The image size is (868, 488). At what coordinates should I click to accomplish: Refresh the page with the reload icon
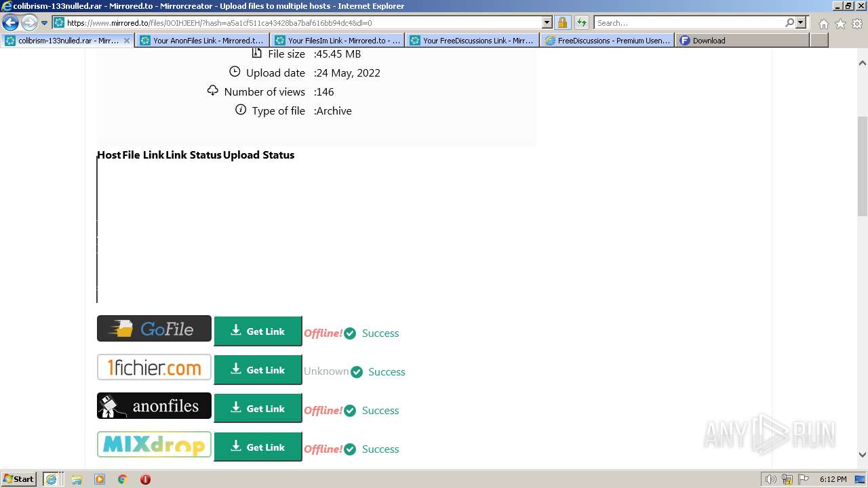(582, 22)
